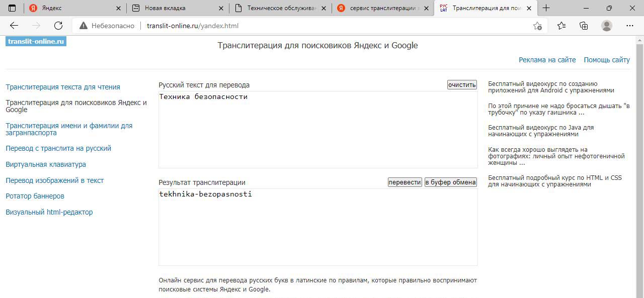Click into the Russian text input area
This screenshot has height=298, width=644.
click(x=317, y=130)
